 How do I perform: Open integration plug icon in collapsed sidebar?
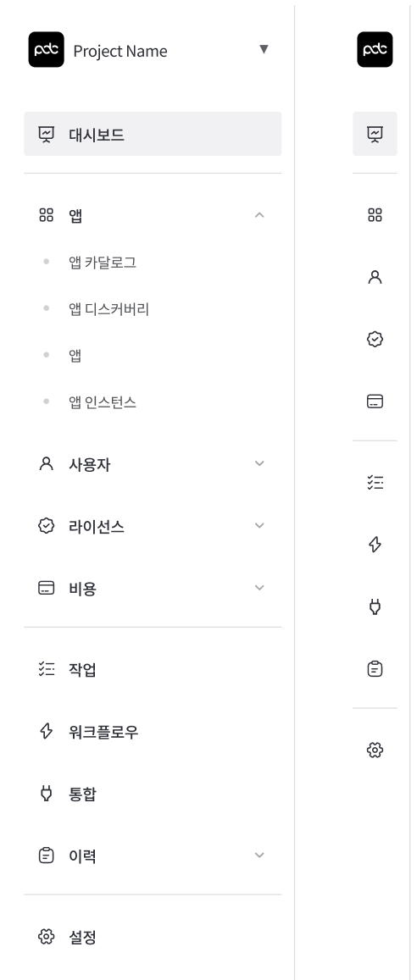pyautogui.click(x=375, y=606)
